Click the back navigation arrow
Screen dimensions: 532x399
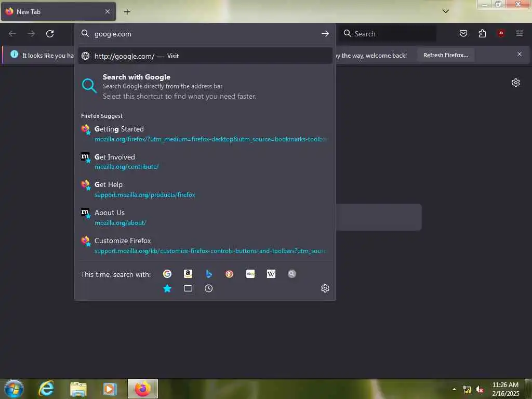[x=12, y=34]
